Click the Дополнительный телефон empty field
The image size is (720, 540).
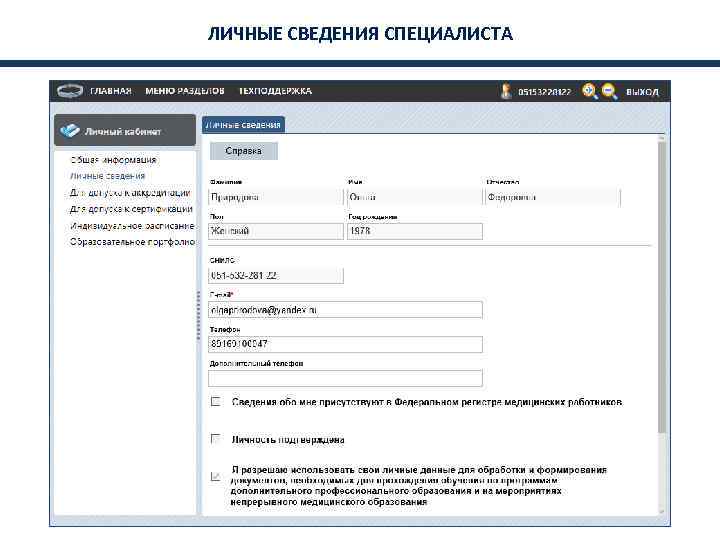pyautogui.click(x=345, y=378)
